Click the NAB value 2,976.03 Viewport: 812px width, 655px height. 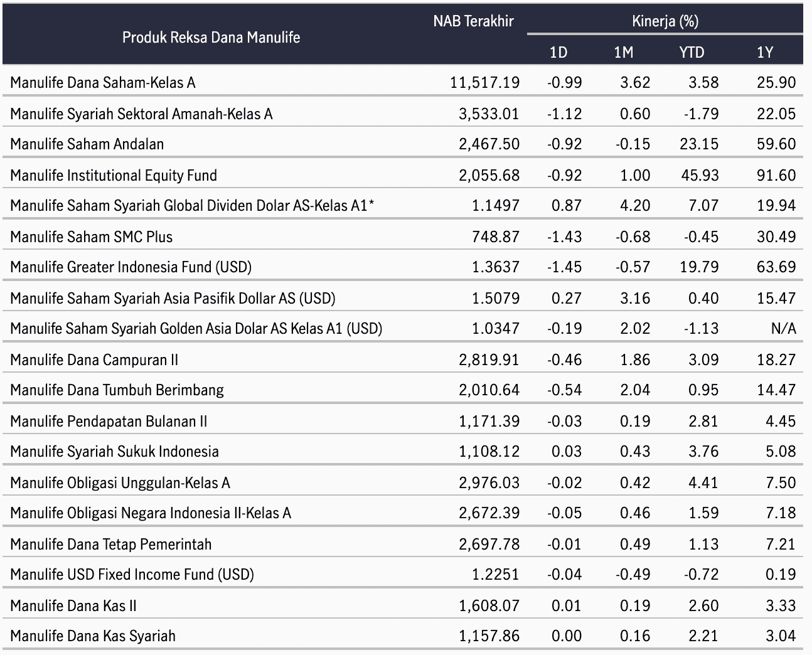tap(489, 482)
